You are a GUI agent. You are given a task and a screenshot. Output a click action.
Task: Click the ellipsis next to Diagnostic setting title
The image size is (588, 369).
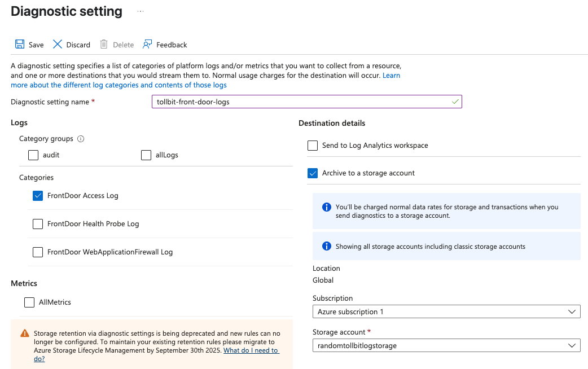point(140,11)
